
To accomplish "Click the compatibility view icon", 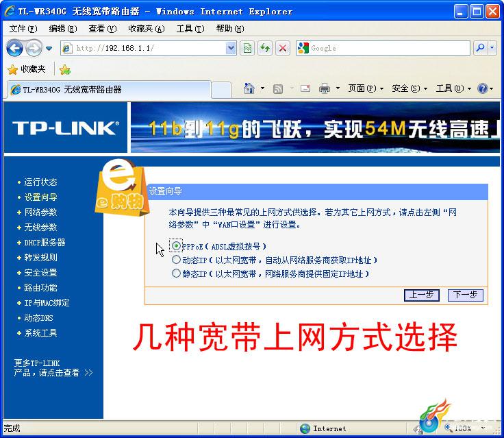I will [247, 48].
